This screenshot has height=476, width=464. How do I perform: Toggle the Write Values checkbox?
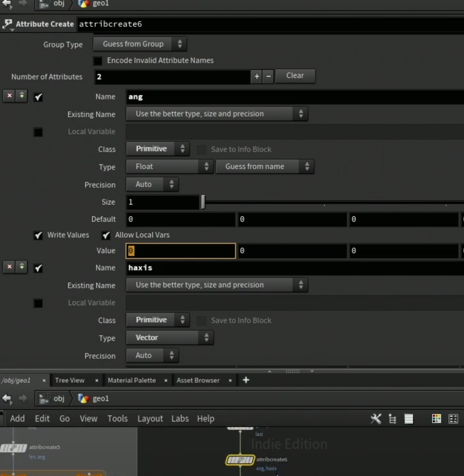point(38,235)
